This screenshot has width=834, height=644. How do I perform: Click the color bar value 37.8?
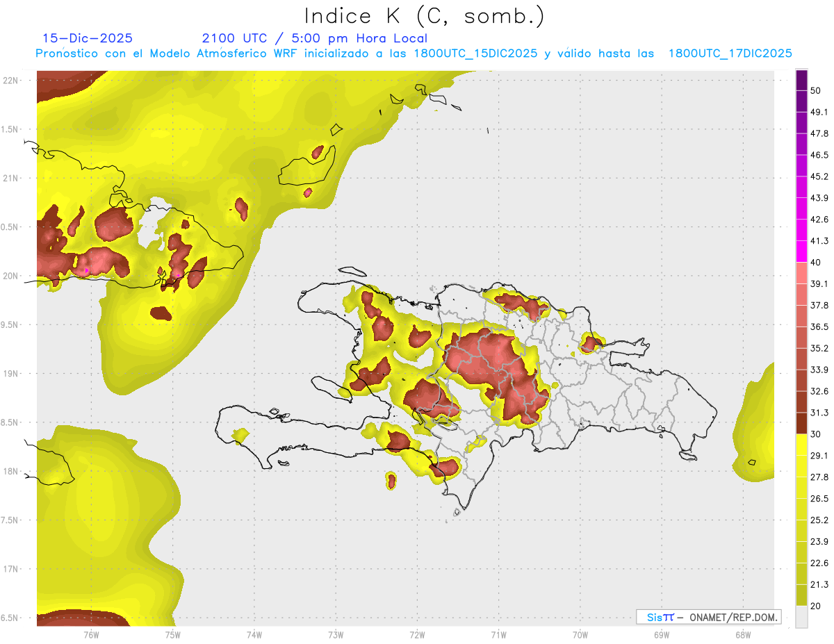pyautogui.click(x=819, y=305)
